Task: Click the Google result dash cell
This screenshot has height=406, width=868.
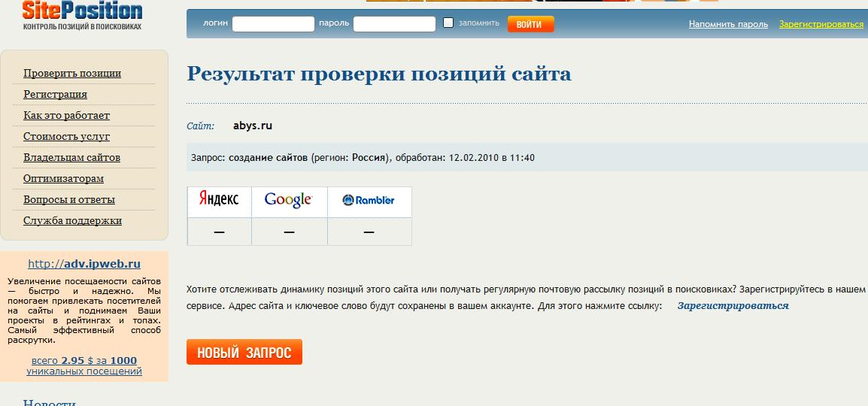Action: (289, 232)
